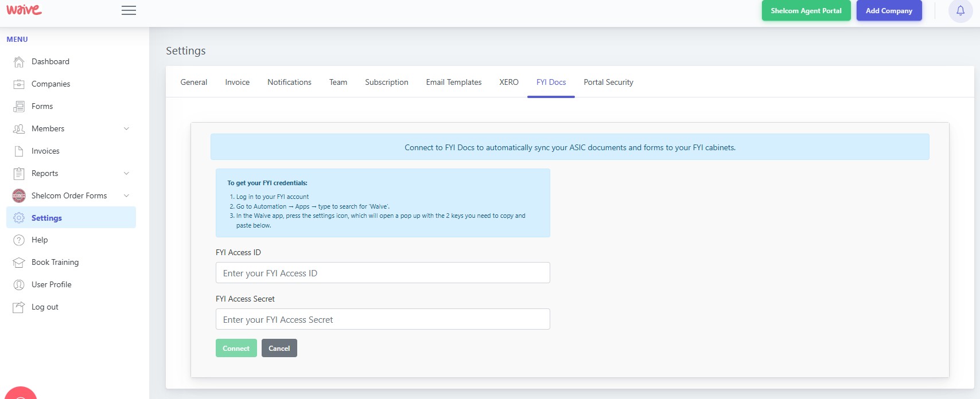Click the Members people icon
The image size is (980, 399).
19,128
